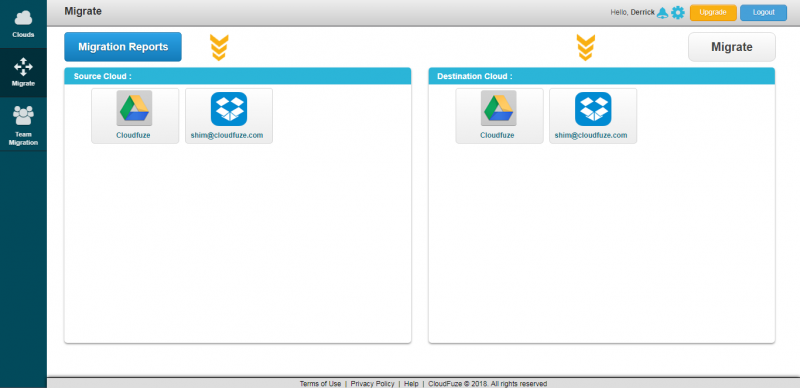
Task: Select Dropbox shim@cloudfuze.com as source cloud
Action: coord(229,116)
